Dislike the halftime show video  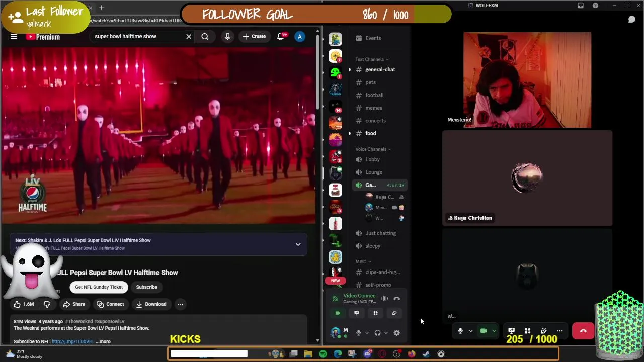(47, 304)
